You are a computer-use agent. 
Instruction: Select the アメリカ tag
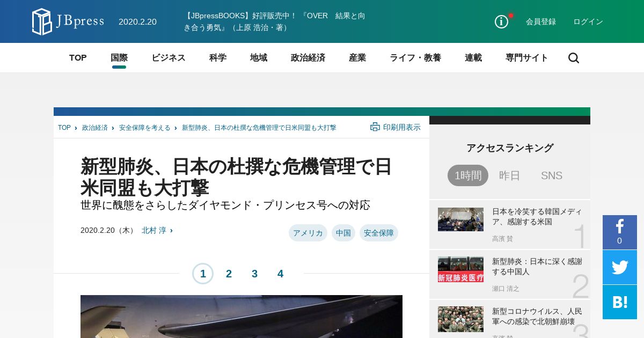(308, 233)
